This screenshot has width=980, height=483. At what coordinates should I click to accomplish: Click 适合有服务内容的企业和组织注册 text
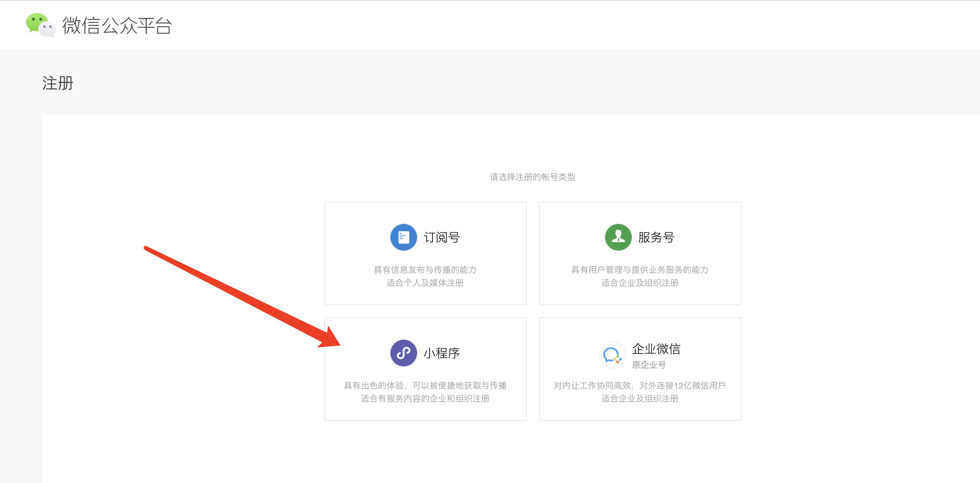[425, 399]
